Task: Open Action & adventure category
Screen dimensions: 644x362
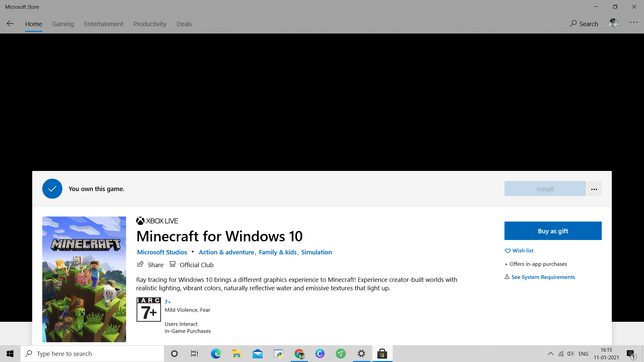Action: tap(226, 252)
